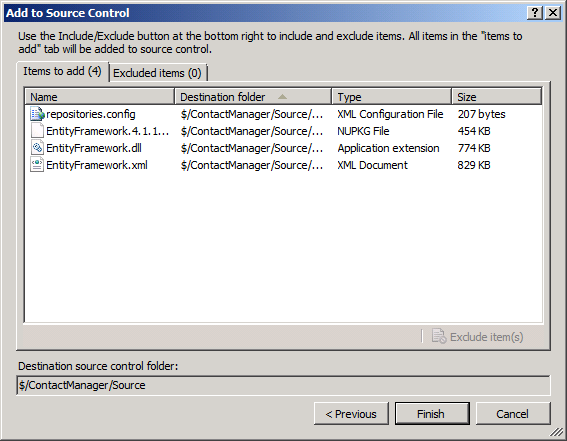Click the Exclude item(s) icon

click(x=439, y=337)
